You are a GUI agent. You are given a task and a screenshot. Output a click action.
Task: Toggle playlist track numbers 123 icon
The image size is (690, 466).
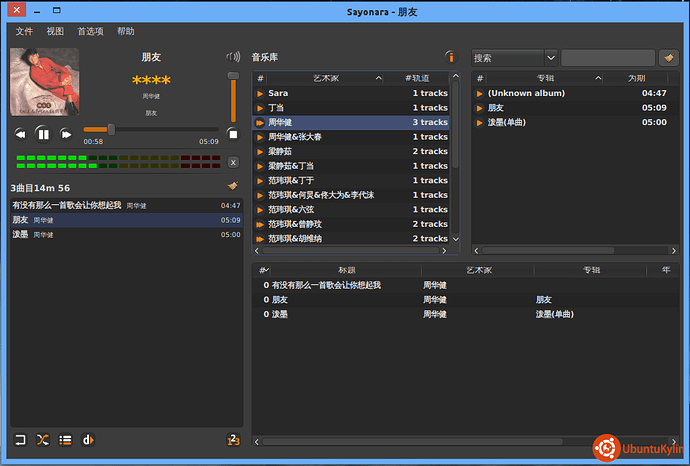coord(233,440)
